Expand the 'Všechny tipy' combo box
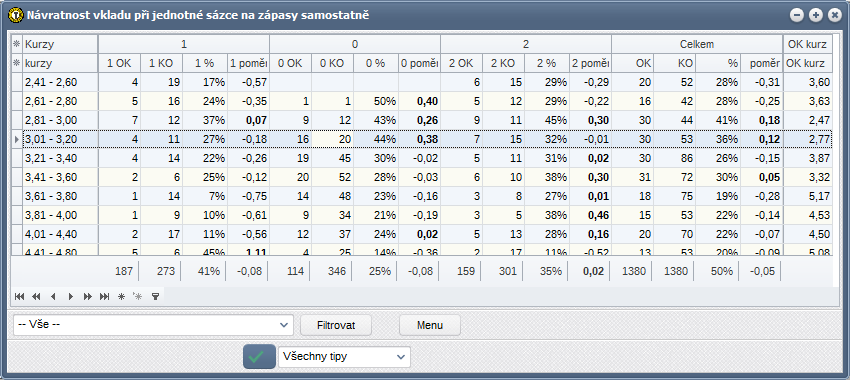 pyautogui.click(x=344, y=357)
